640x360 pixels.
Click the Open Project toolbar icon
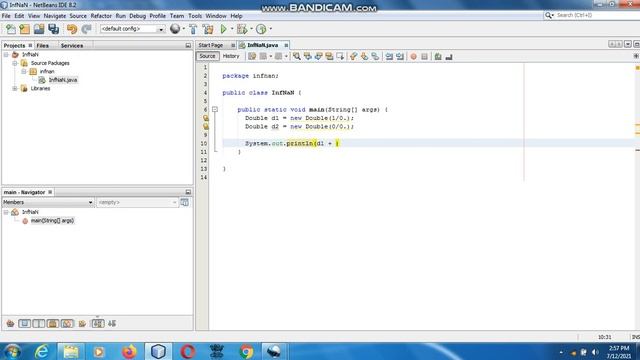[39, 29]
